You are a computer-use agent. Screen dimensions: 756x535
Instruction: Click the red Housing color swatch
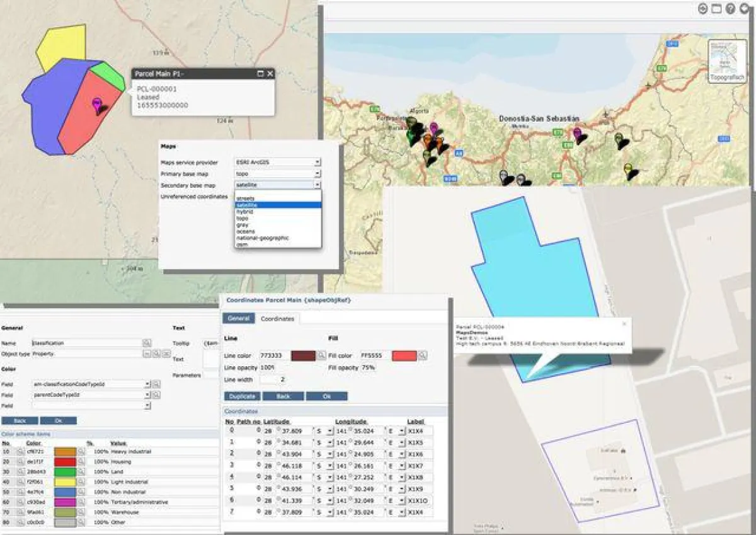66,462
